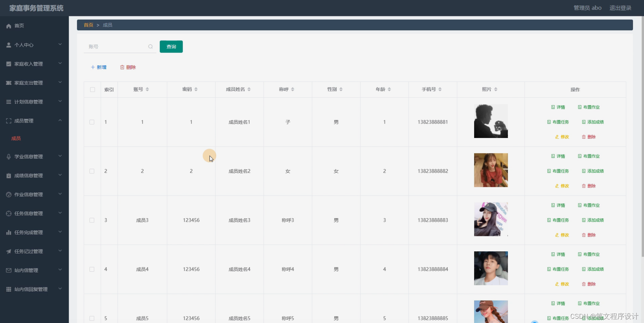Toggle the select-all checkbox in table header
Viewport: 644px width, 323px height.
click(x=93, y=89)
